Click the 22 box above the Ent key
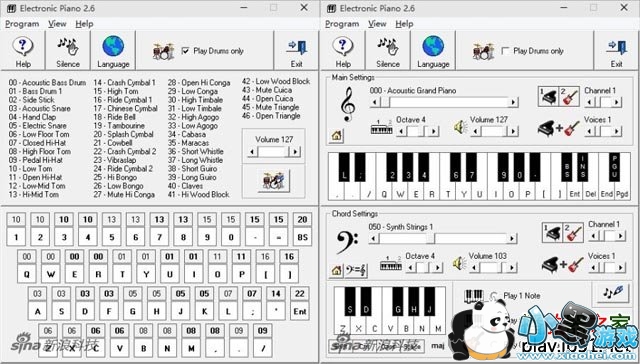The width and height of the screenshot is (640, 364). [300, 294]
